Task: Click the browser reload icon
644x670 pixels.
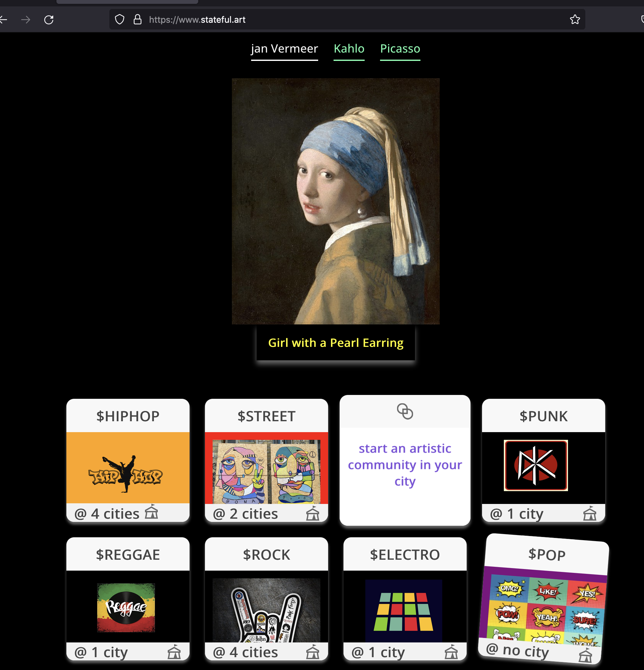Action: click(x=49, y=20)
